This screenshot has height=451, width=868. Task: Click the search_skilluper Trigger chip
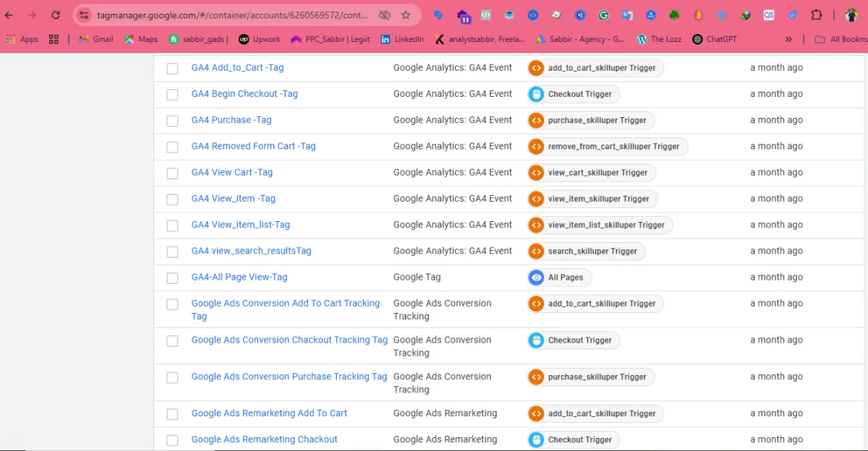point(586,252)
